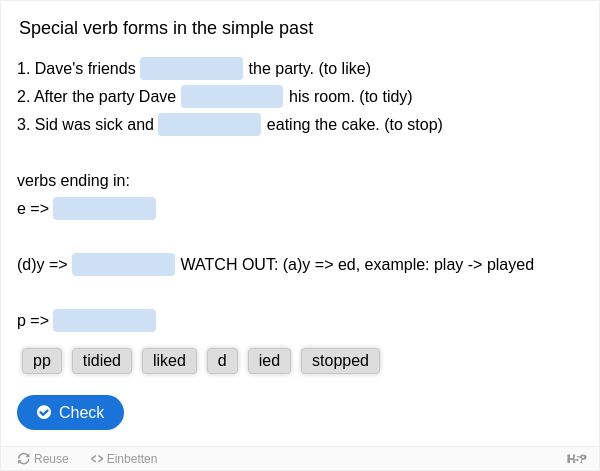This screenshot has width=600, height=471.
Task: Click the H5P logo icon
Action: (x=576, y=458)
